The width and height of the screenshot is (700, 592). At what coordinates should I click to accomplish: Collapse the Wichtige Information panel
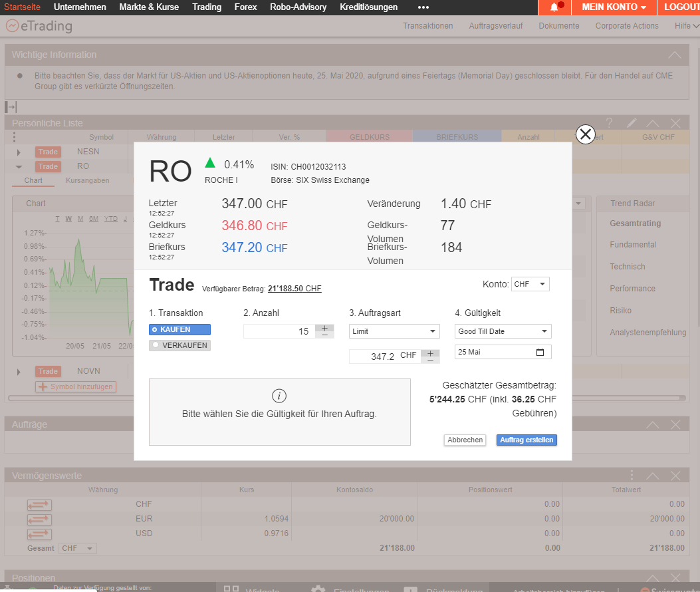point(675,55)
